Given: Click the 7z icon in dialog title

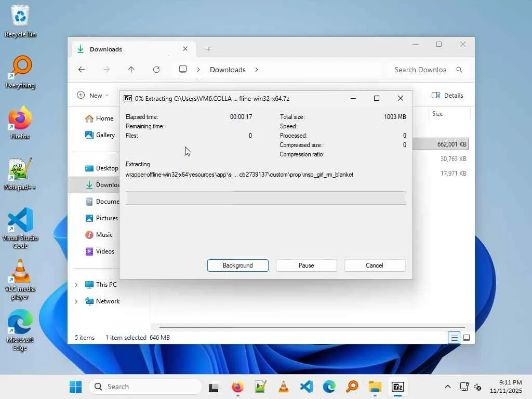Looking at the screenshot, I should [x=128, y=98].
